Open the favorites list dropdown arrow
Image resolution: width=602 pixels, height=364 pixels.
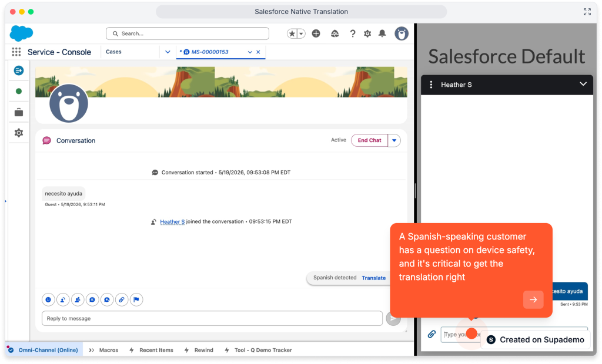coord(302,33)
